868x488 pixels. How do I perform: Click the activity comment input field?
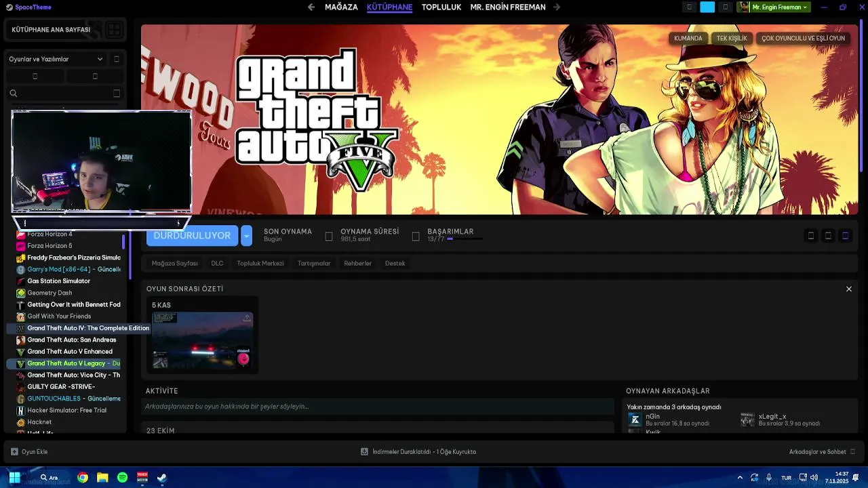378,407
